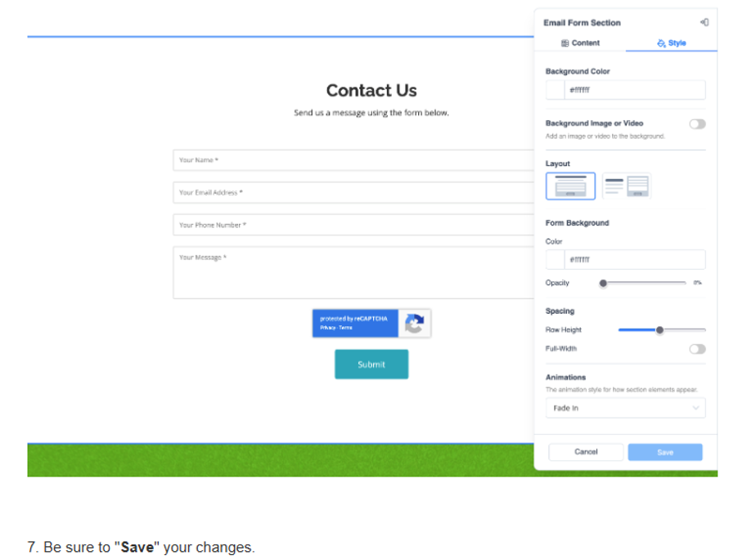The height and width of the screenshot is (560, 756).
Task: Click the Cancel button
Action: click(x=586, y=452)
